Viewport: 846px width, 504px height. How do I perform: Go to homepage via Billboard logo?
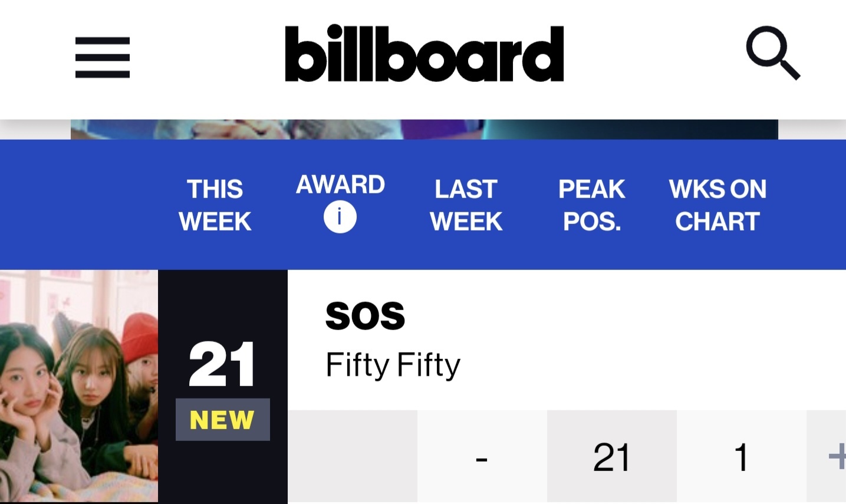424,53
